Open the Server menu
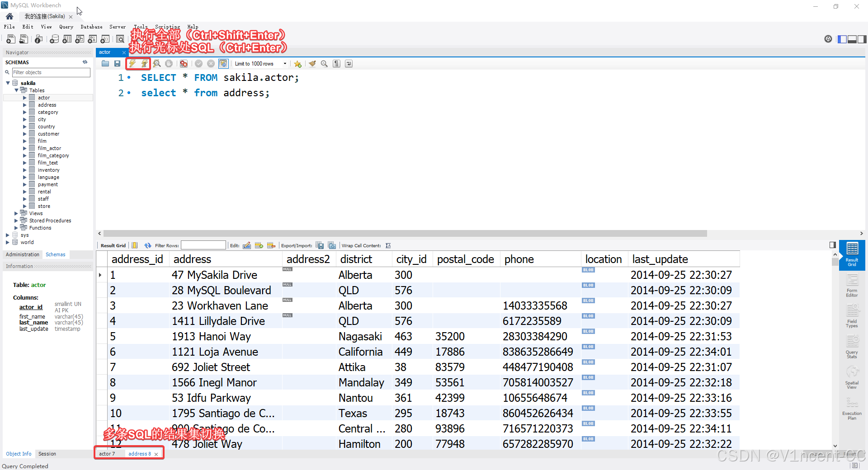868x470 pixels. 118,27
